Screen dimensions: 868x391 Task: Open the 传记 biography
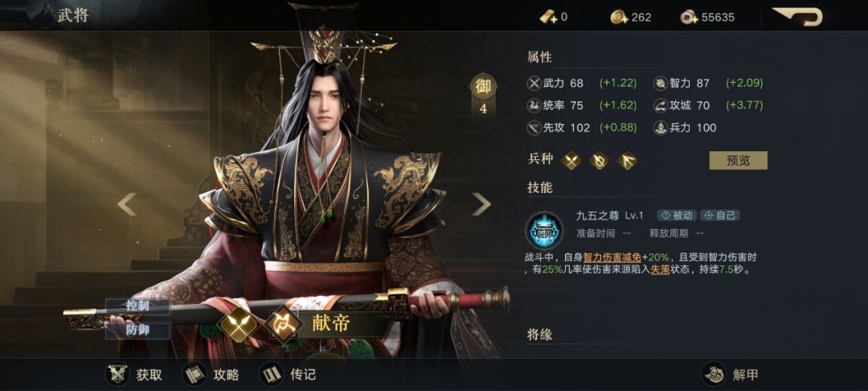pyautogui.click(x=288, y=374)
